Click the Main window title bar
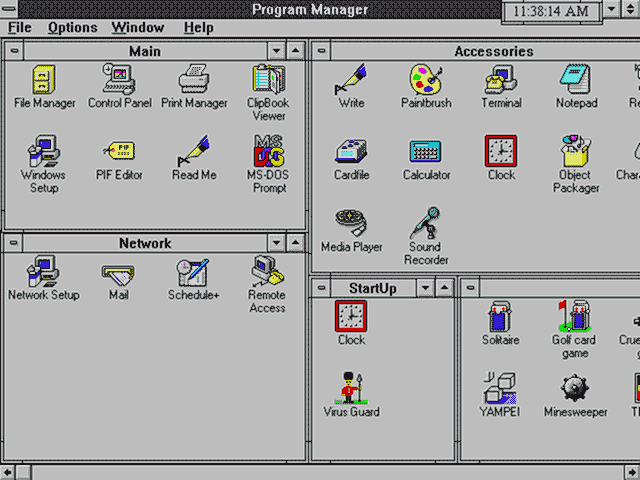The height and width of the screenshot is (480, 640). click(145, 51)
